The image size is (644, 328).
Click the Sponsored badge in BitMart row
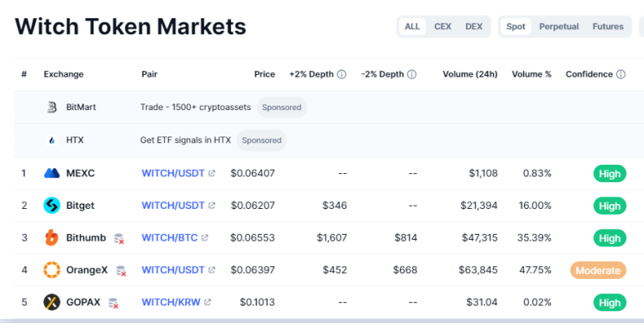pyautogui.click(x=282, y=107)
